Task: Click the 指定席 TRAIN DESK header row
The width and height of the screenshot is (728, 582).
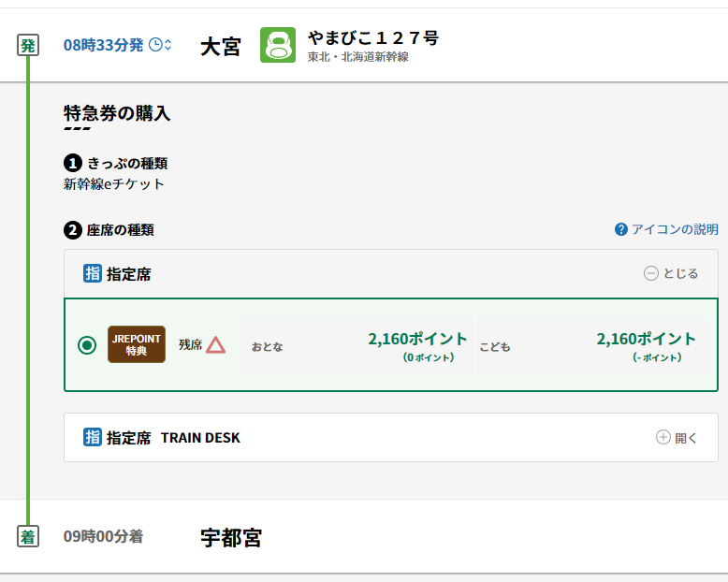Action: pyautogui.click(x=374, y=437)
